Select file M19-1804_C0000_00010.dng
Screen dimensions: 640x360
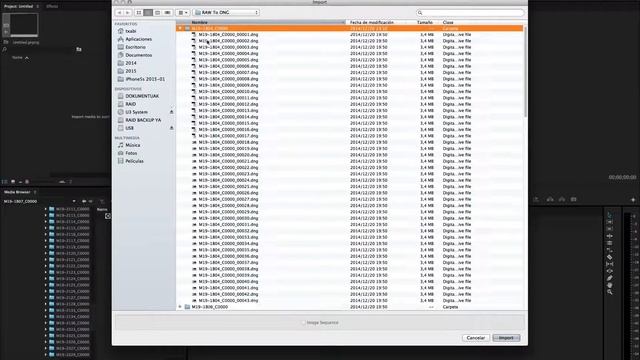pyautogui.click(x=228, y=92)
